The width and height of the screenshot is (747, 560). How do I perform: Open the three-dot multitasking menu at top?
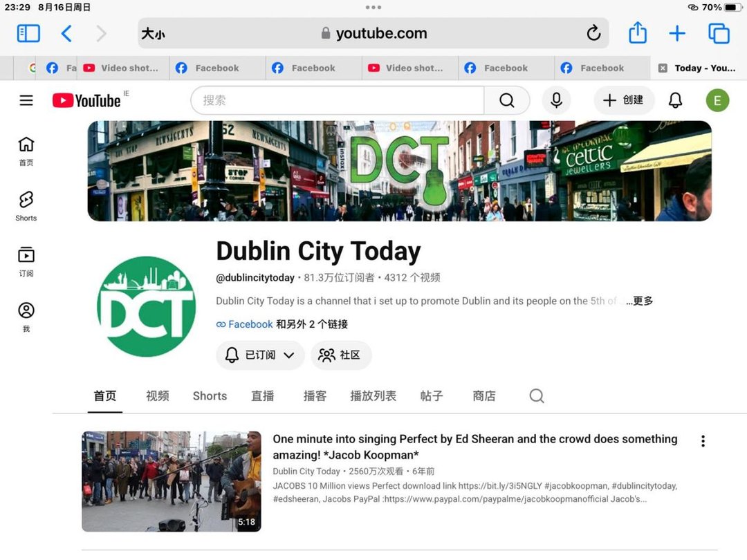[373, 7]
